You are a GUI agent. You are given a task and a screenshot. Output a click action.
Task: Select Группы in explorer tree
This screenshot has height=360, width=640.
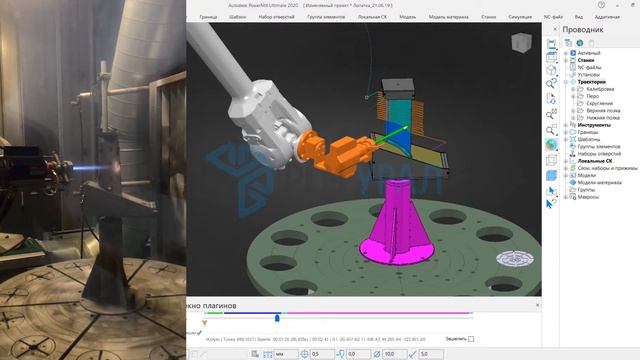coord(586,190)
